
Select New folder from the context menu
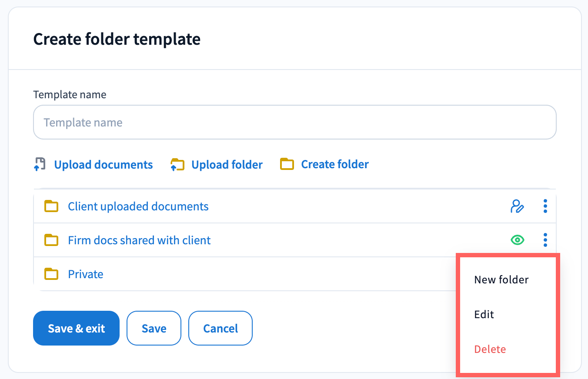[x=501, y=279]
